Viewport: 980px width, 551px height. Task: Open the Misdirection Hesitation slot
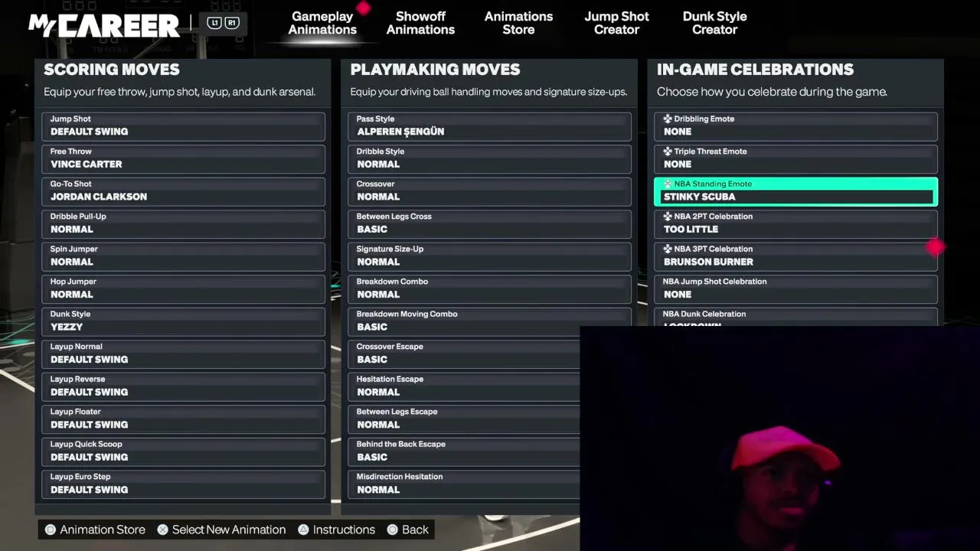[464, 484]
